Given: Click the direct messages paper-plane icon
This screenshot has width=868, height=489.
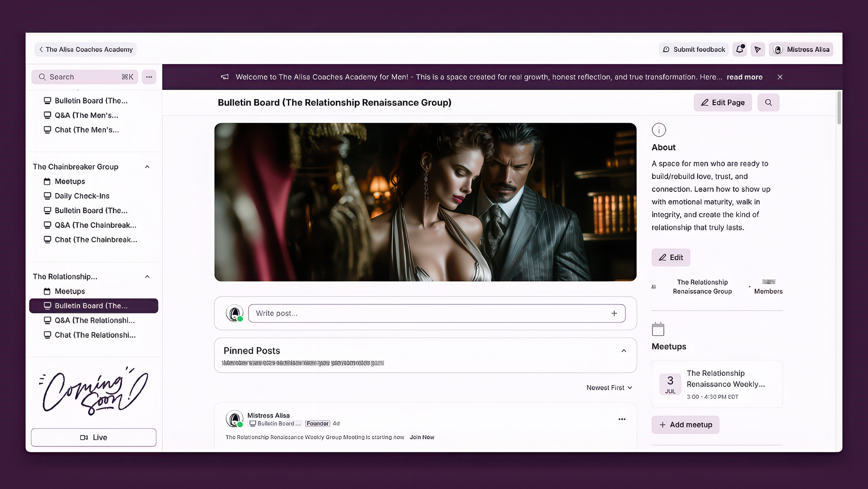Looking at the screenshot, I should (758, 49).
